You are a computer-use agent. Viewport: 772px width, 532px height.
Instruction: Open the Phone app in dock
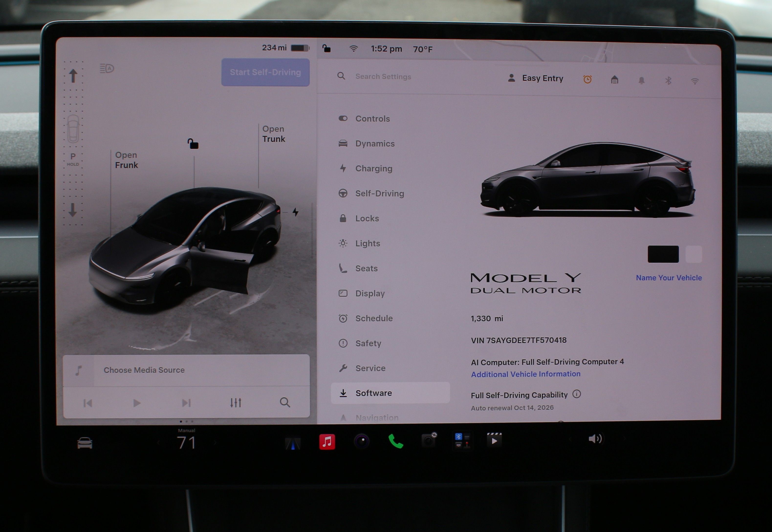(396, 441)
